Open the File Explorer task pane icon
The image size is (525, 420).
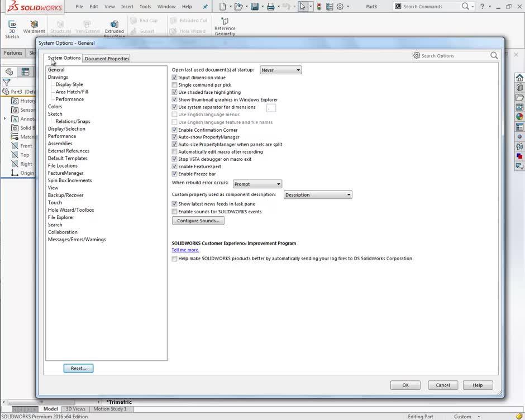click(x=520, y=98)
